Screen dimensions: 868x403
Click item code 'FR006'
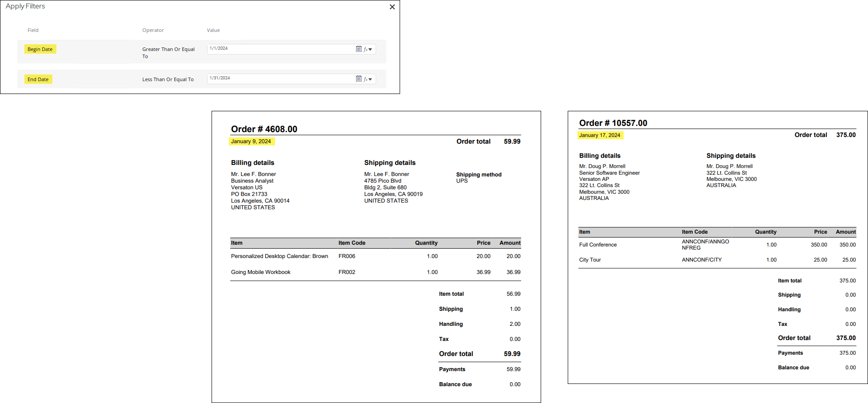(347, 256)
